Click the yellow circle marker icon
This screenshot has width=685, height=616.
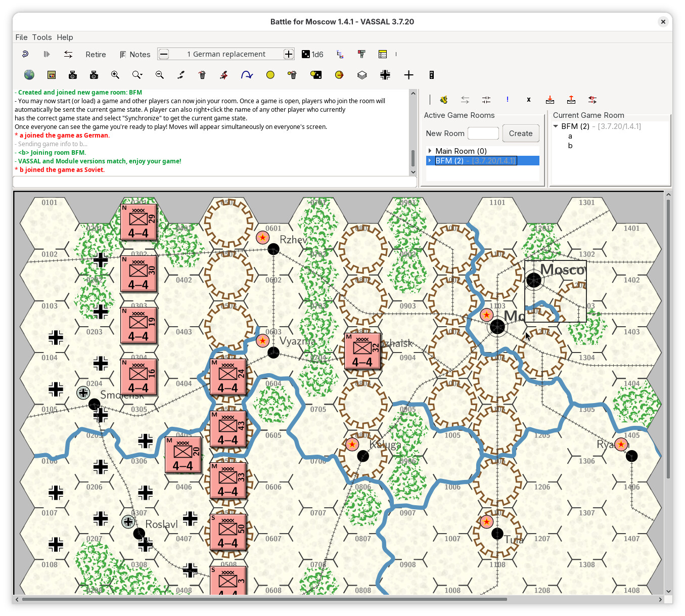click(x=270, y=75)
